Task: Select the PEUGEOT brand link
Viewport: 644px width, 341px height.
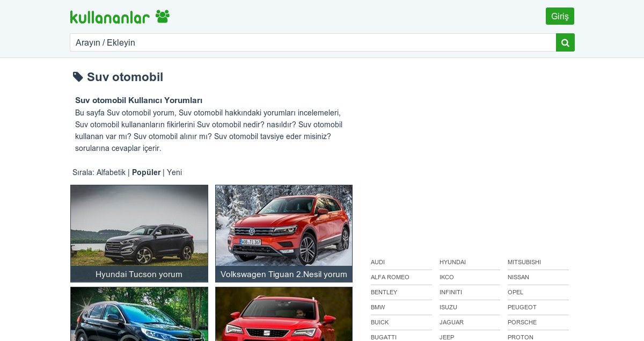Action: (x=522, y=307)
